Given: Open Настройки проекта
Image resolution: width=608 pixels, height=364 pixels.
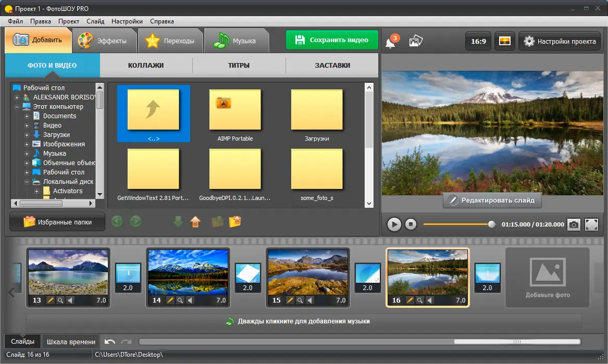Looking at the screenshot, I should click(x=559, y=41).
